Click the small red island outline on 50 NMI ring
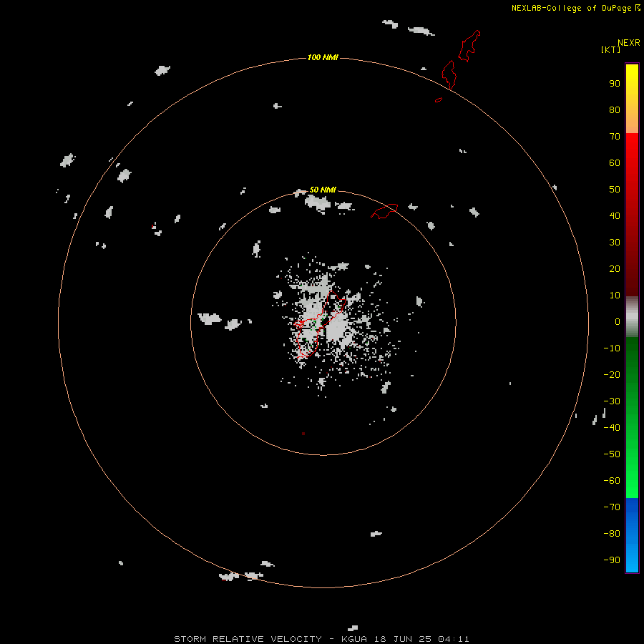 point(384,211)
